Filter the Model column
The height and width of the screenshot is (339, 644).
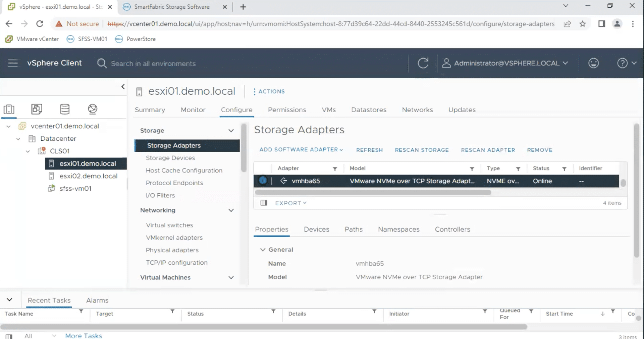tap(472, 169)
